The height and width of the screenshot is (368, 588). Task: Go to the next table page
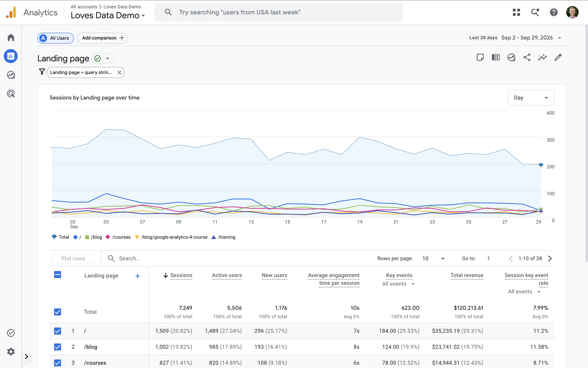[550, 259]
